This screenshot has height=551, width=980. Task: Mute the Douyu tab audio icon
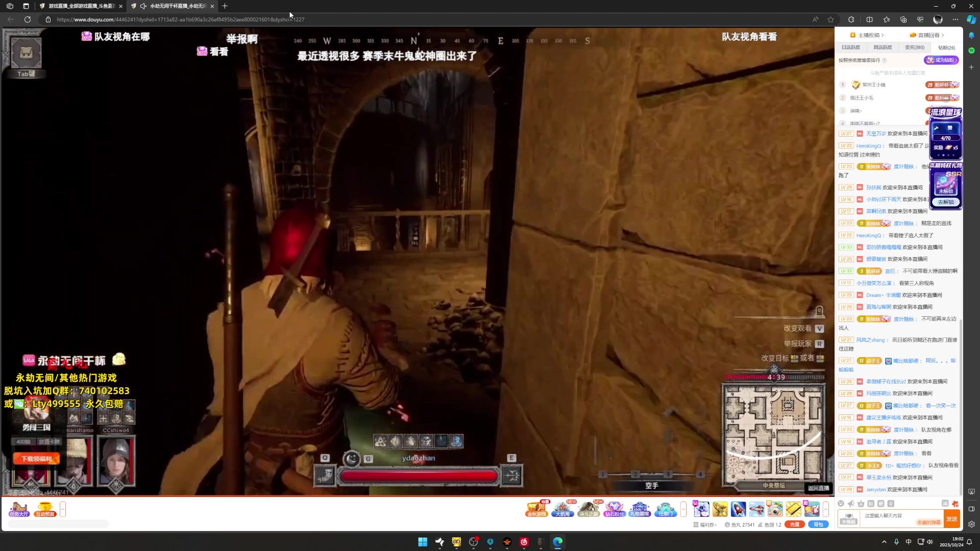click(x=143, y=6)
